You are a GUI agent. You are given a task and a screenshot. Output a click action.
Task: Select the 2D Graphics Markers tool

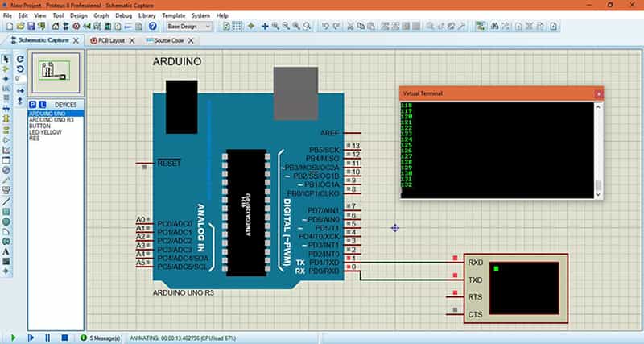pos(6,271)
